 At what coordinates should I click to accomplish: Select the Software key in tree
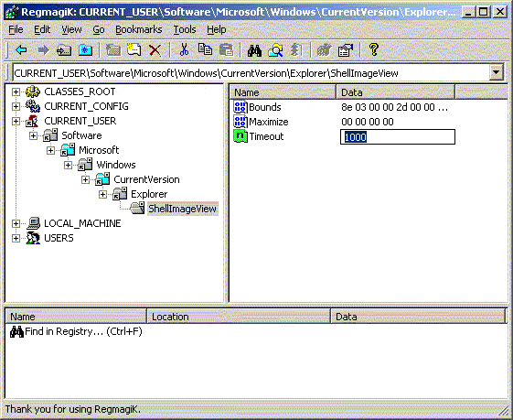pyautogui.click(x=81, y=135)
